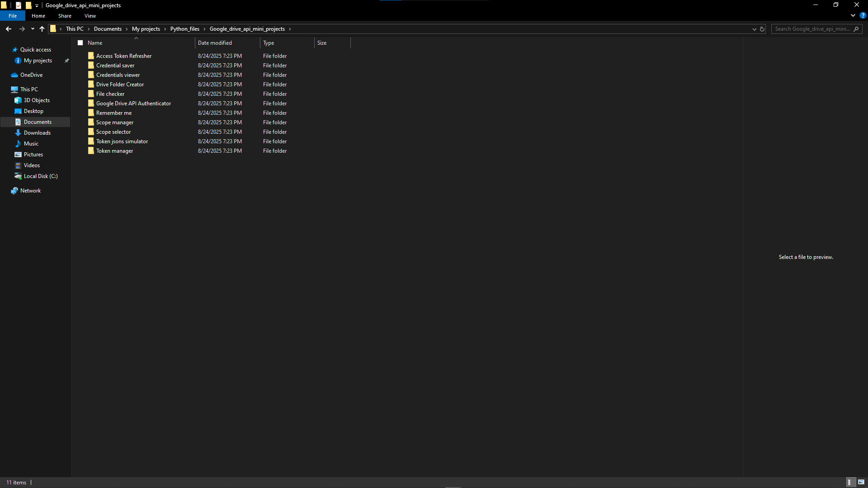Open the Customize Quick Access Toolbar dropdown
868x488 pixels.
[x=37, y=5]
